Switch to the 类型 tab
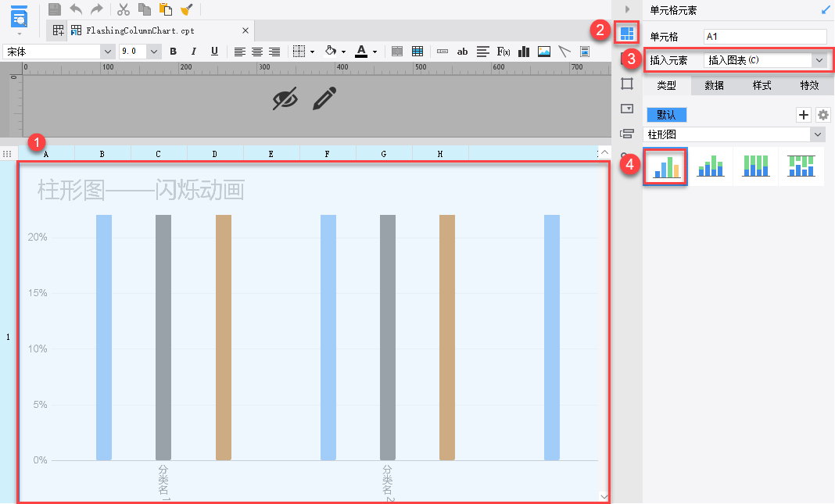Screen dimensions: 835x504 click(x=667, y=85)
